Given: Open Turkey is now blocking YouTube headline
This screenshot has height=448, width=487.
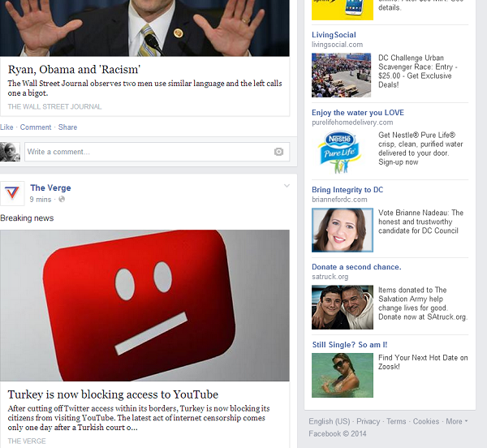Looking at the screenshot, I should click(113, 394).
